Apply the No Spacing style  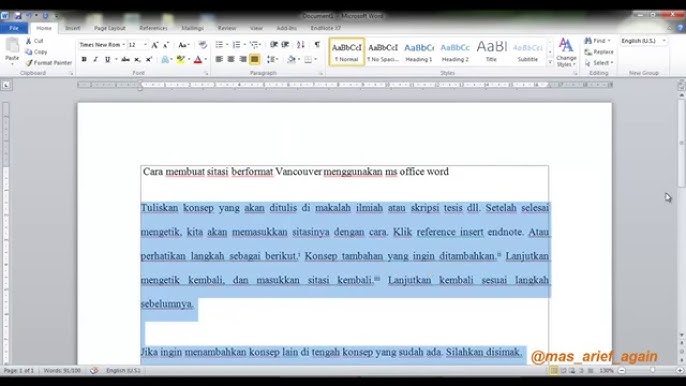pyautogui.click(x=383, y=52)
